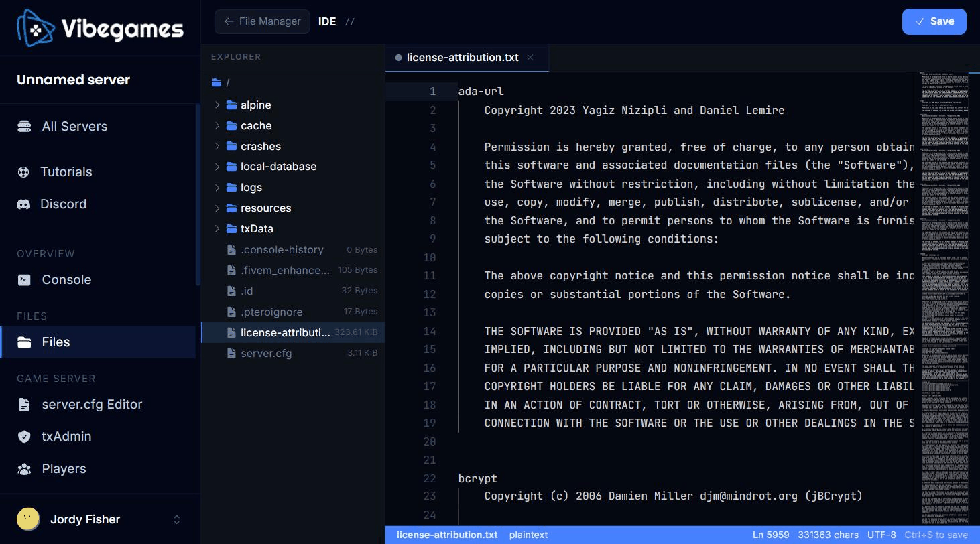Click the server.cfg Editor document icon
Image resolution: width=980 pixels, height=544 pixels.
point(24,404)
